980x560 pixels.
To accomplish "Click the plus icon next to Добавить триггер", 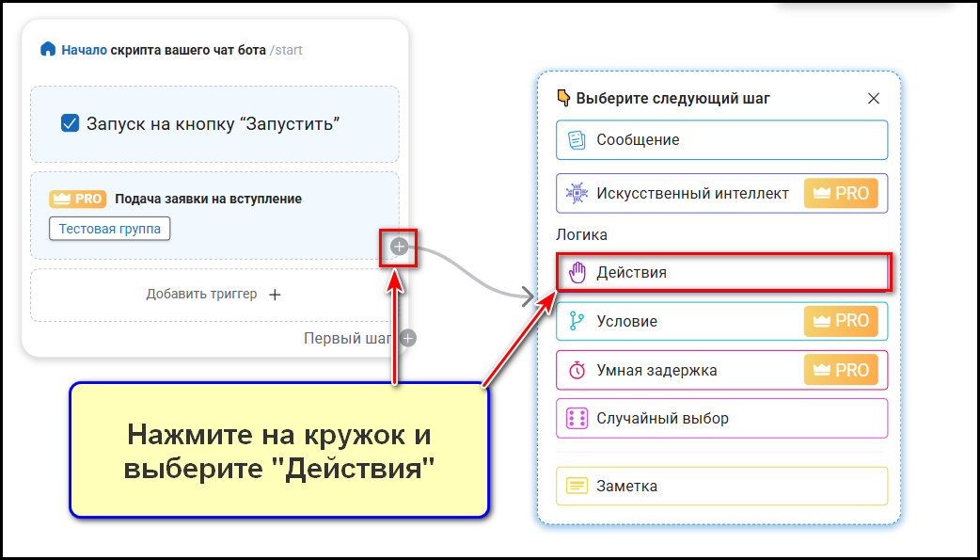I will [275, 295].
